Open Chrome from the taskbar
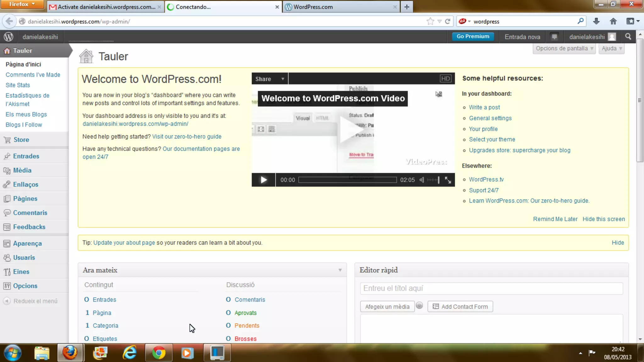 pos(159,353)
